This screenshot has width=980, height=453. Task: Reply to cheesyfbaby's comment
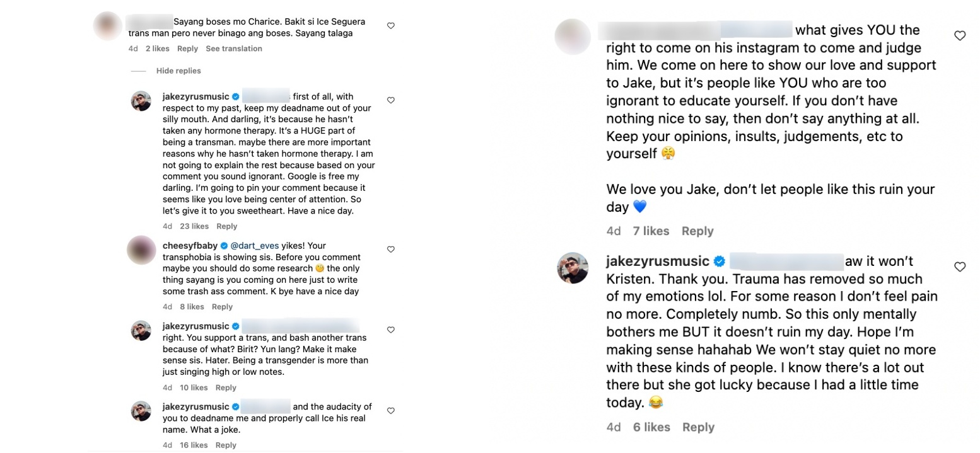click(x=222, y=307)
